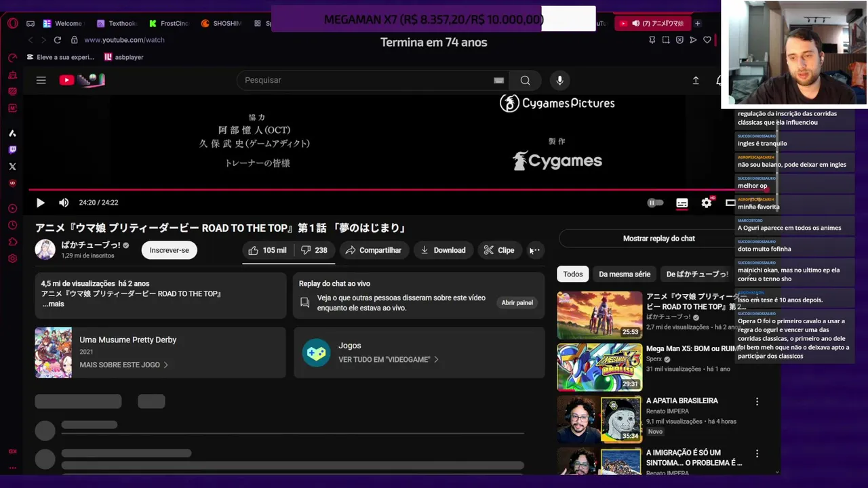Open the on-screen keyboard in the search box
868x488 pixels.
499,80
